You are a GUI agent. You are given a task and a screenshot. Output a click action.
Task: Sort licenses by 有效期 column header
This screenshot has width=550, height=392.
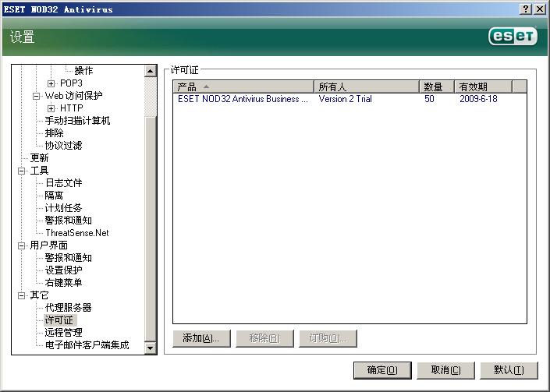[484, 87]
